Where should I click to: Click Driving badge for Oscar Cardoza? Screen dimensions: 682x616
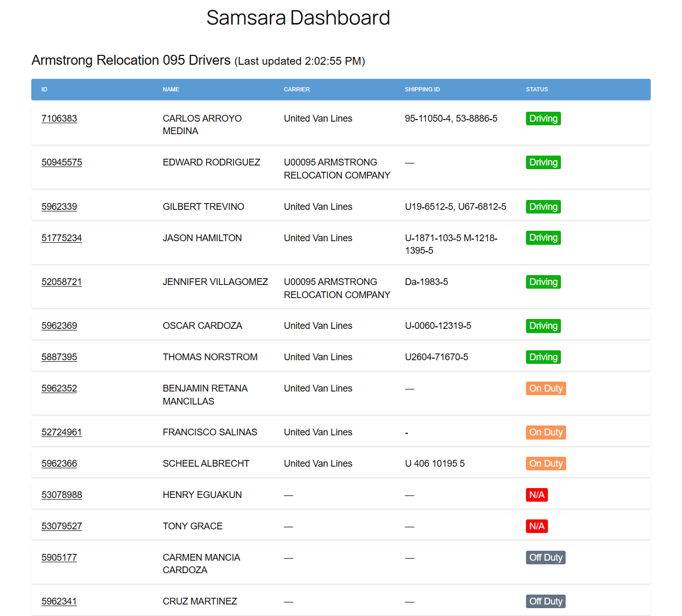[543, 326]
